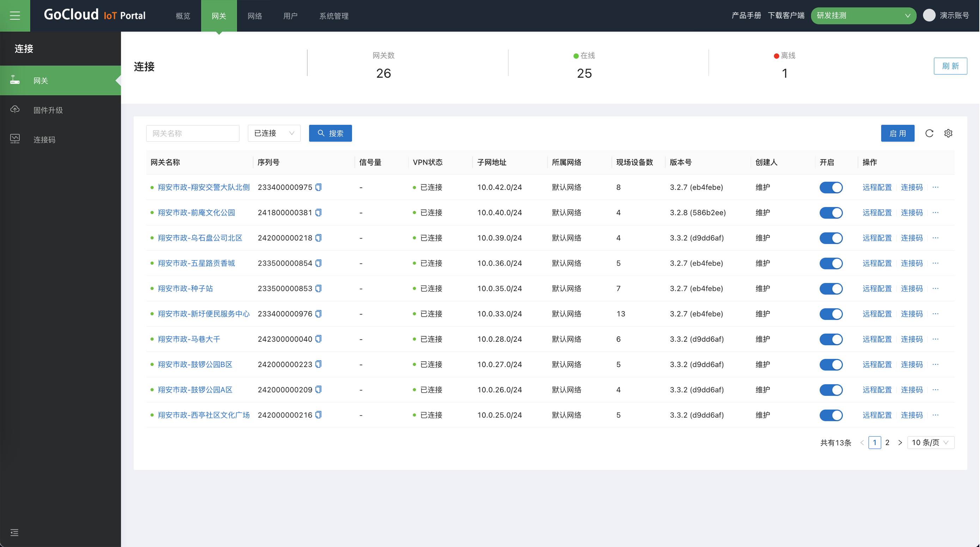The height and width of the screenshot is (547, 980).
Task: Click the user avatar for 演示账号
Action: (x=929, y=16)
